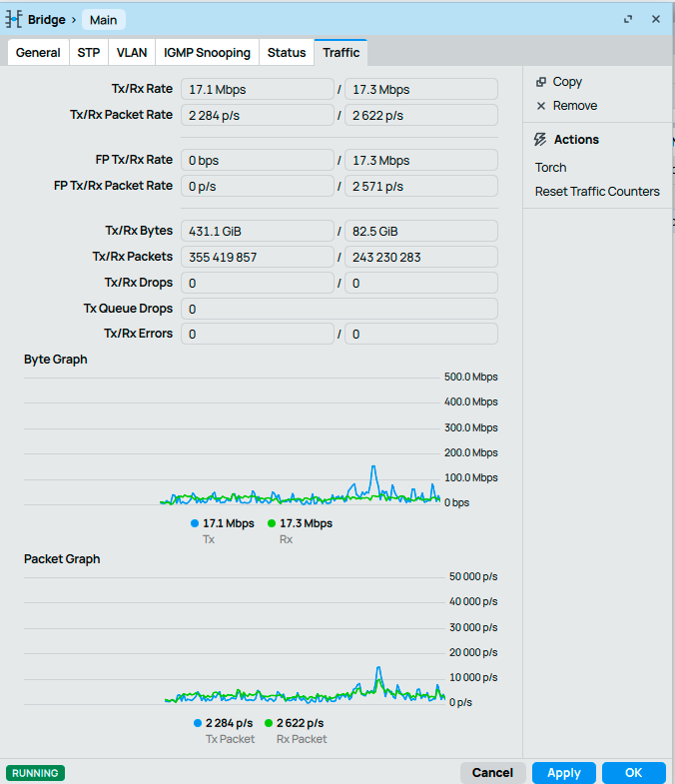Toggle the green Rx Packet legend dot
The height and width of the screenshot is (784, 675).
click(269, 723)
